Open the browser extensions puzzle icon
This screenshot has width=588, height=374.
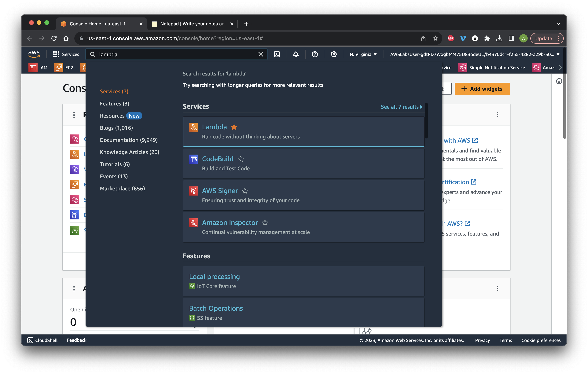point(487,38)
